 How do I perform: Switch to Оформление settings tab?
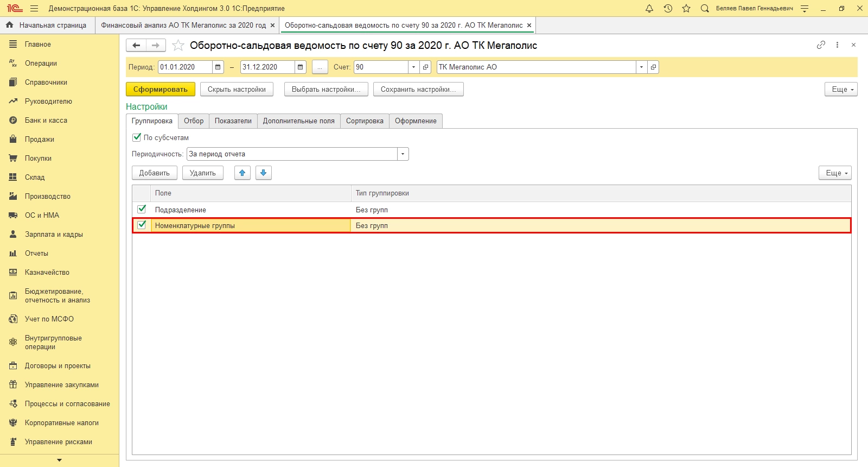tap(416, 121)
